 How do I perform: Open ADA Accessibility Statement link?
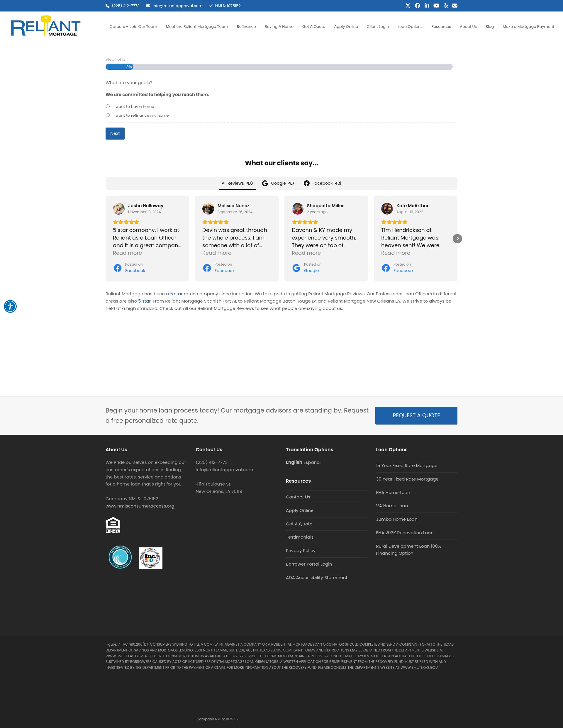[317, 578]
